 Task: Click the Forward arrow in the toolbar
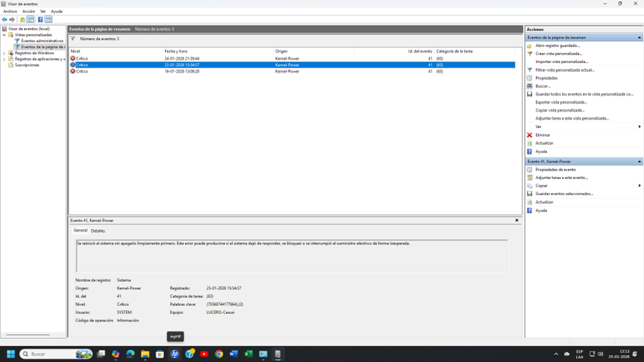[12, 20]
